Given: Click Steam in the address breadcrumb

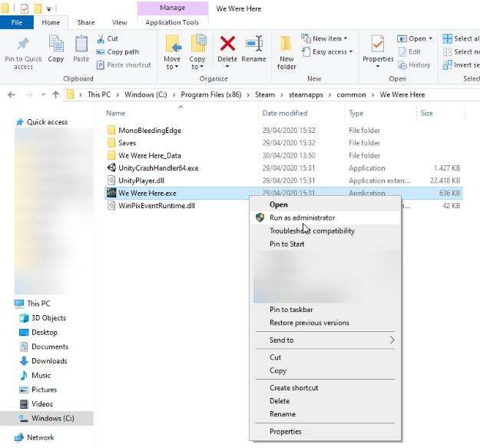Looking at the screenshot, I should [265, 95].
